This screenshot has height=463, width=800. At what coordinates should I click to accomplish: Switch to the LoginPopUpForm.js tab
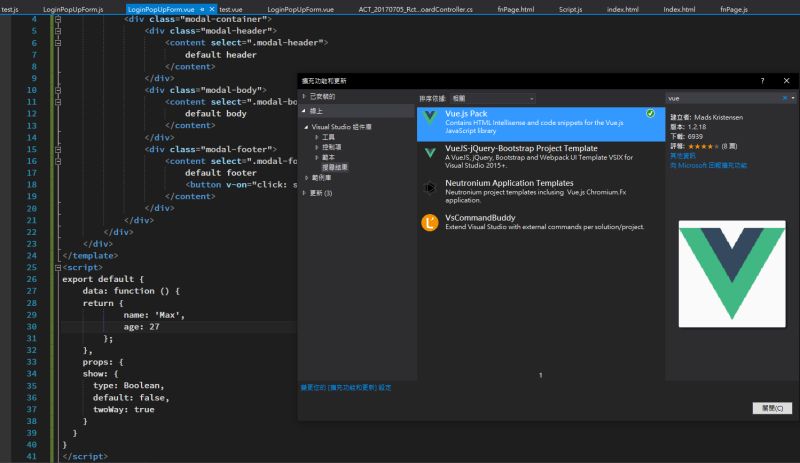point(73,9)
